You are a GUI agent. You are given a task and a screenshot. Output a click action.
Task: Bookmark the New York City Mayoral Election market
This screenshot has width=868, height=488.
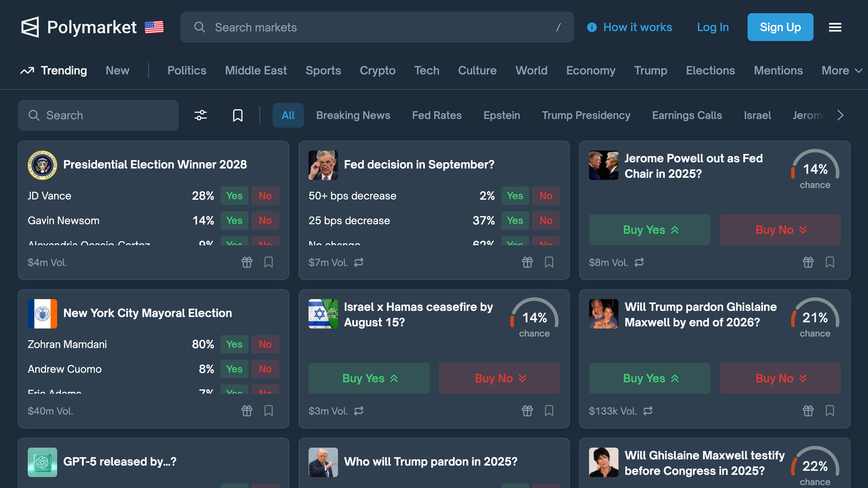[269, 411]
